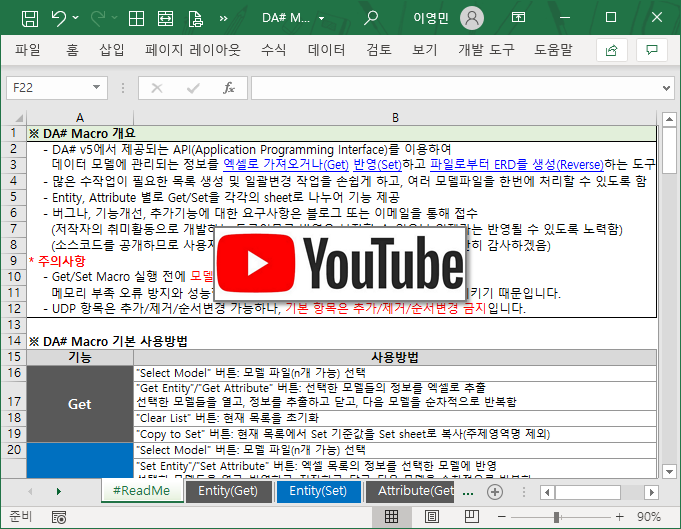The height and width of the screenshot is (529, 681).
Task: Open the 도움말 ribbon tab
Action: click(x=553, y=50)
